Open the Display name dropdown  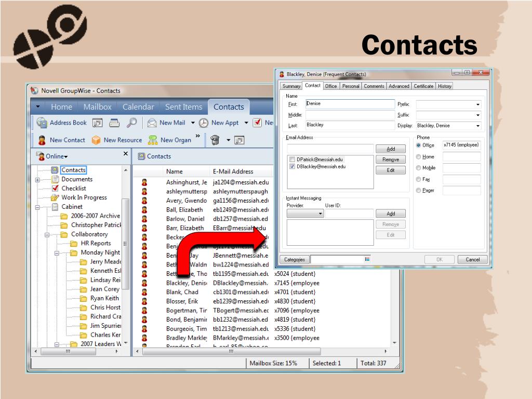point(478,126)
